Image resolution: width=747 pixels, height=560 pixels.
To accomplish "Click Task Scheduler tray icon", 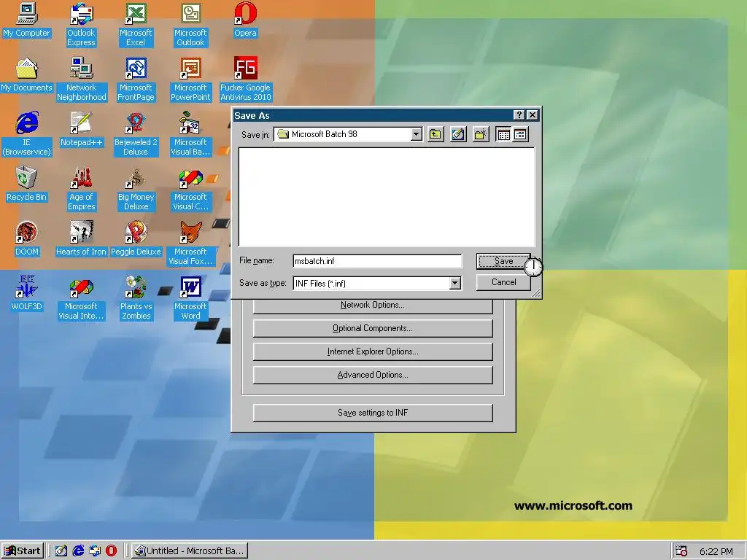I will (x=681, y=551).
